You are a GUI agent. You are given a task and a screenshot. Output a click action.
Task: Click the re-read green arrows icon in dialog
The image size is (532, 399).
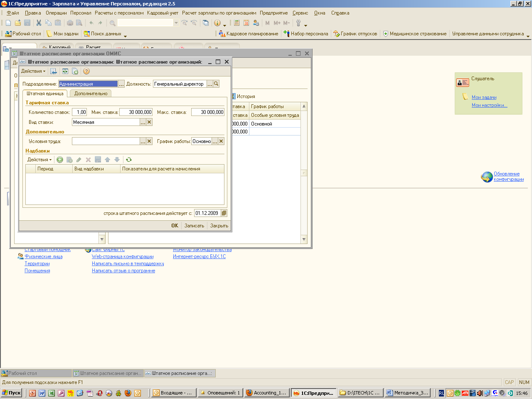point(65,71)
